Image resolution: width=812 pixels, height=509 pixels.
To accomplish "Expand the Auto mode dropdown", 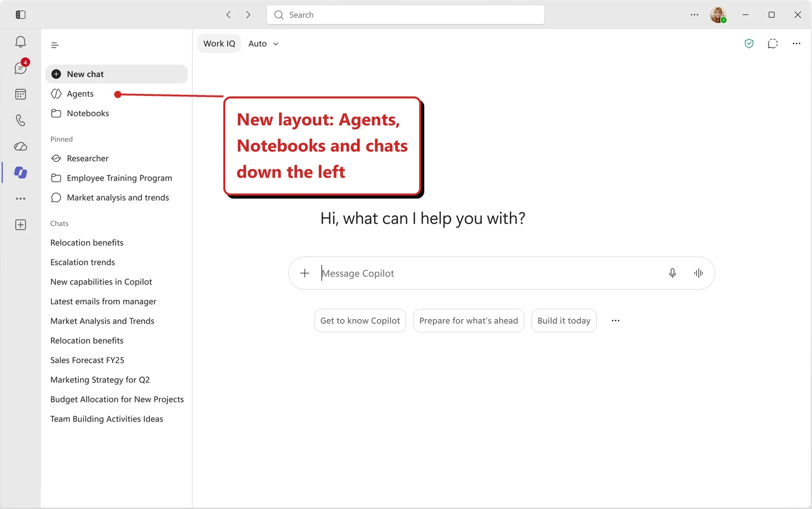I will [x=263, y=44].
